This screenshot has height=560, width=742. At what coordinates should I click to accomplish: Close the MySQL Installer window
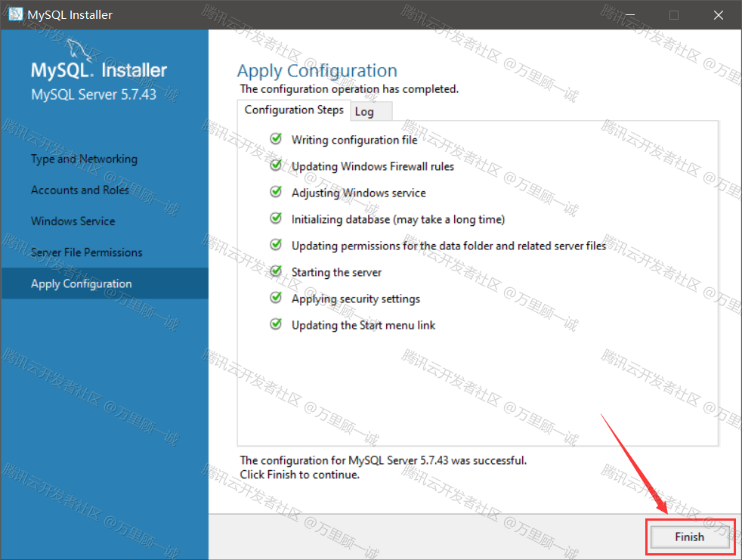tap(719, 14)
